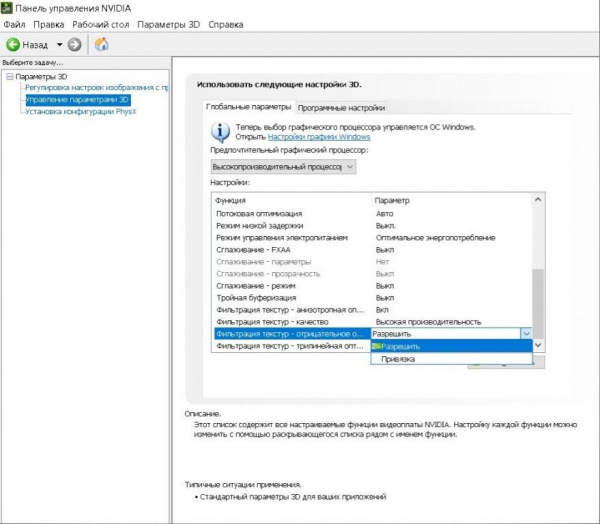Image resolution: width=600 pixels, height=524 pixels.
Task: Click the blue information icon
Action: point(220,132)
